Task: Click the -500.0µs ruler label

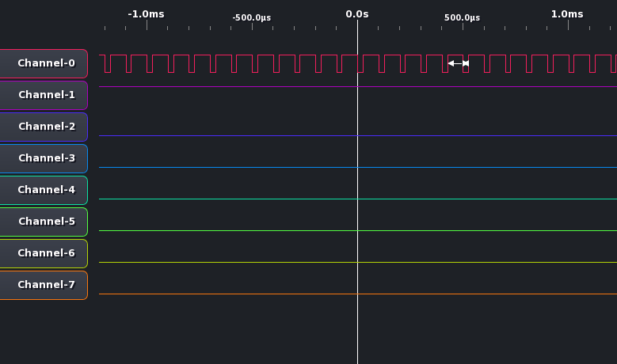Action: [251, 17]
